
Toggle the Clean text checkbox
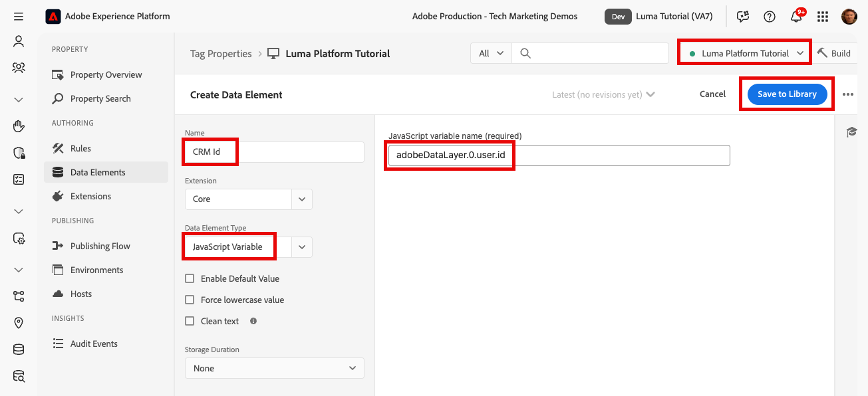tap(190, 321)
